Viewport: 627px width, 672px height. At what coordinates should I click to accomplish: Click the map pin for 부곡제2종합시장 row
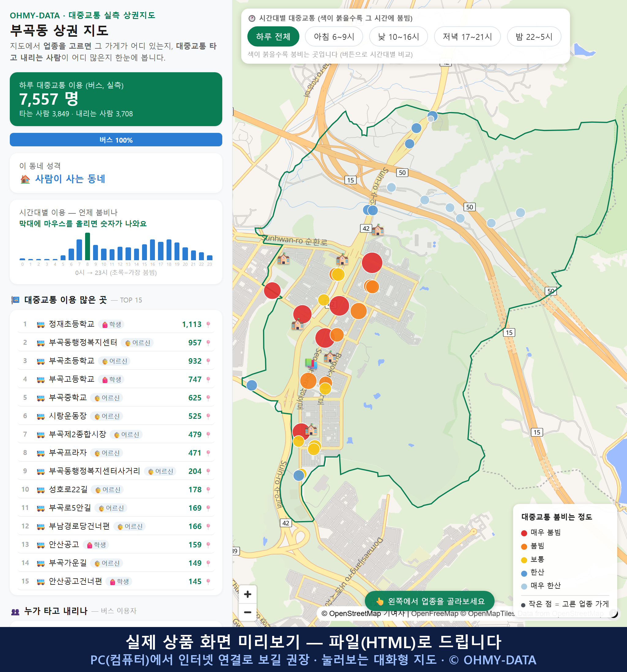[x=208, y=434]
